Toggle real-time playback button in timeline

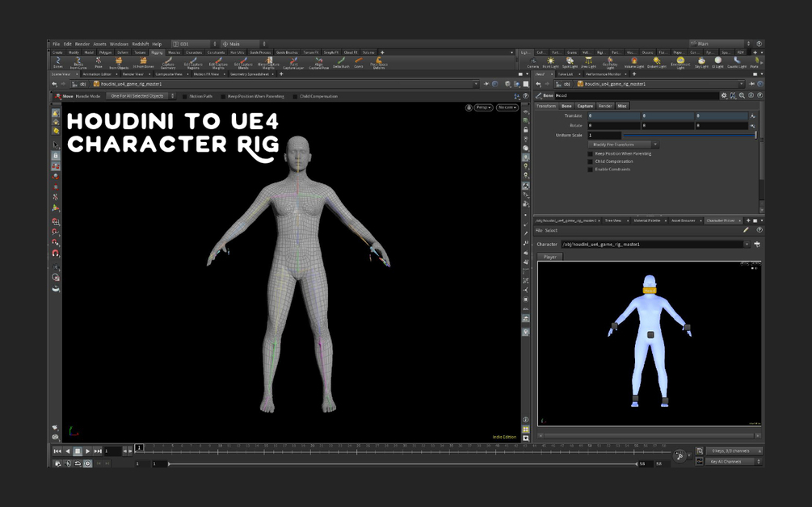87,463
